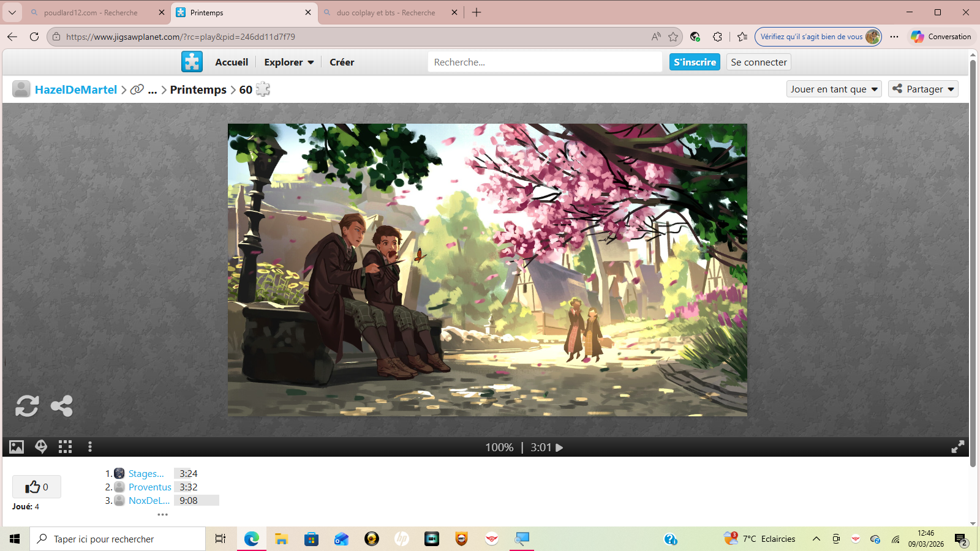Image resolution: width=980 pixels, height=551 pixels.
Task: Like the puzzle with the thumbs-up button
Action: point(37,487)
